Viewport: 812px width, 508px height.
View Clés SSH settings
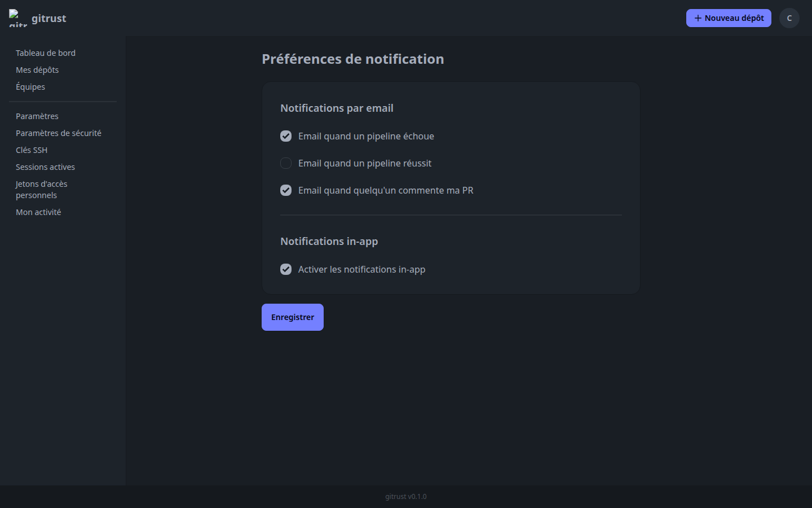32,150
